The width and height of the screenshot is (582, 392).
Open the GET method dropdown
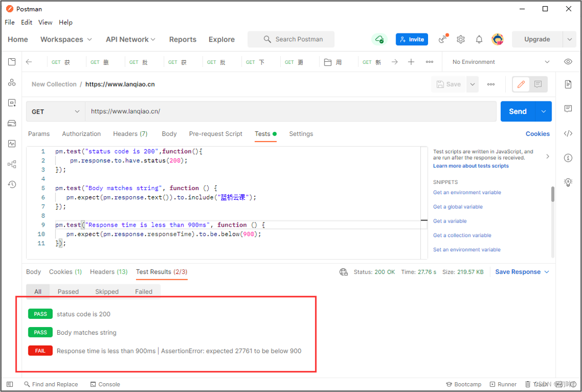pyautogui.click(x=55, y=111)
